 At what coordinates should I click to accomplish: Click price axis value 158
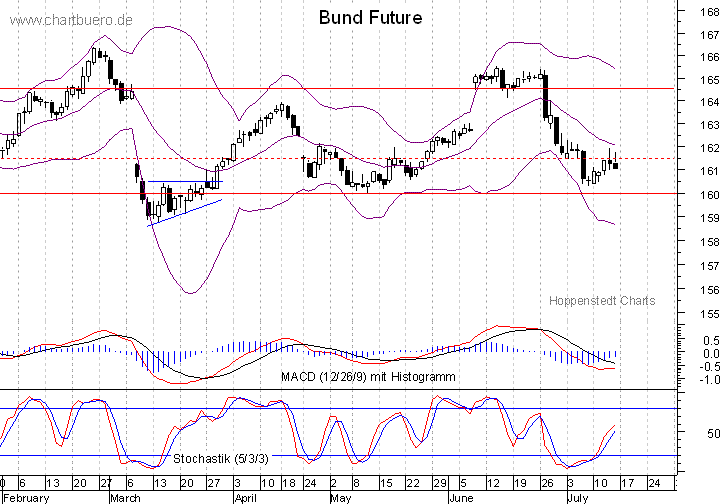tap(710, 242)
